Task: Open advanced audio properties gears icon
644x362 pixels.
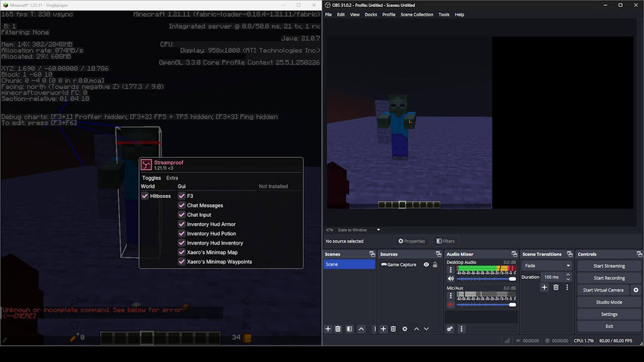Action: coord(450,329)
